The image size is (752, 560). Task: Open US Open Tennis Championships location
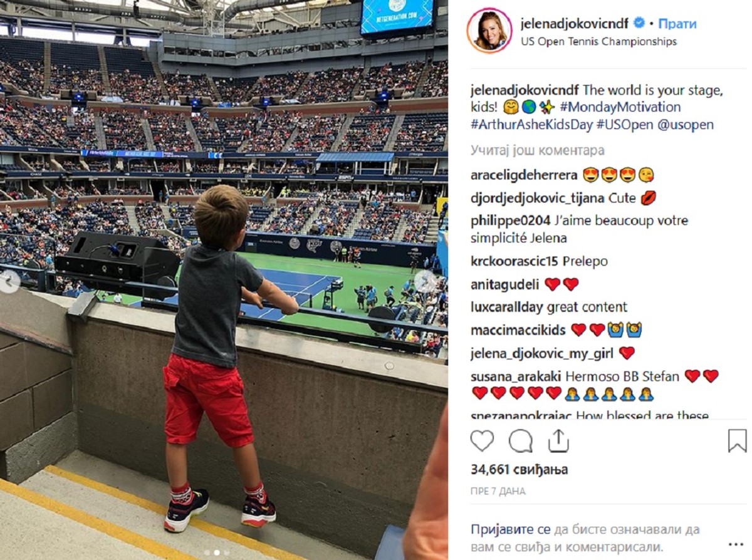point(599,42)
